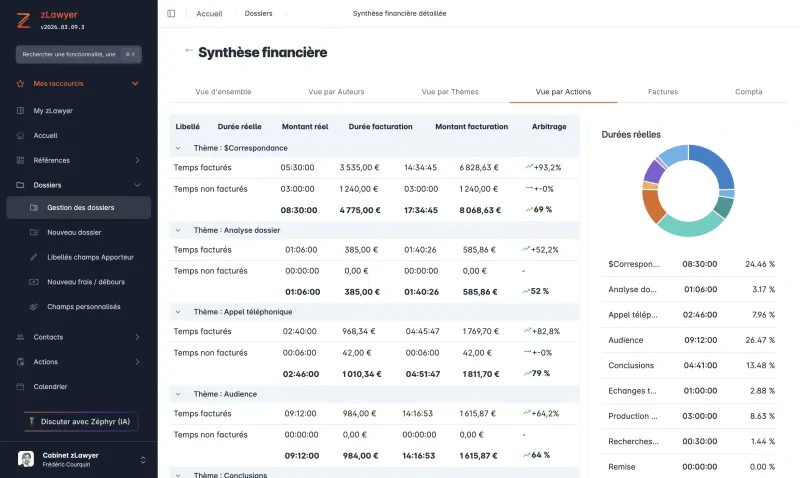Switch to Vue par Auteurs tab

click(x=336, y=92)
